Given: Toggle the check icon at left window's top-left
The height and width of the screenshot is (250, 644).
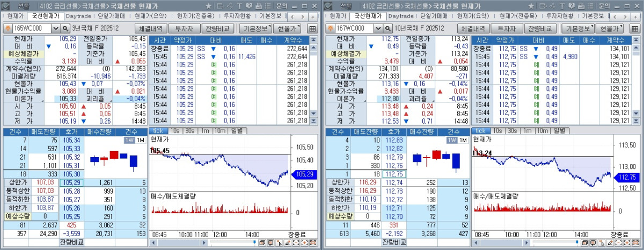Looking at the screenshot, I should pyautogui.click(x=7, y=6).
